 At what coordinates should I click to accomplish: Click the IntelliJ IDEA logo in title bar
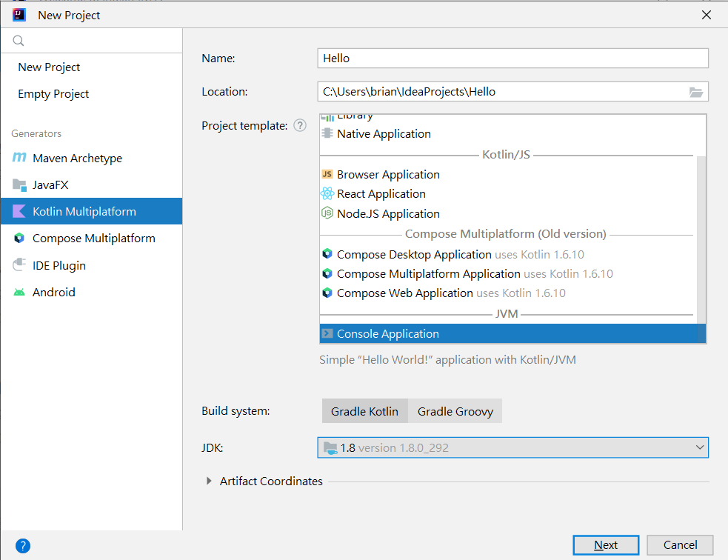coord(19,15)
